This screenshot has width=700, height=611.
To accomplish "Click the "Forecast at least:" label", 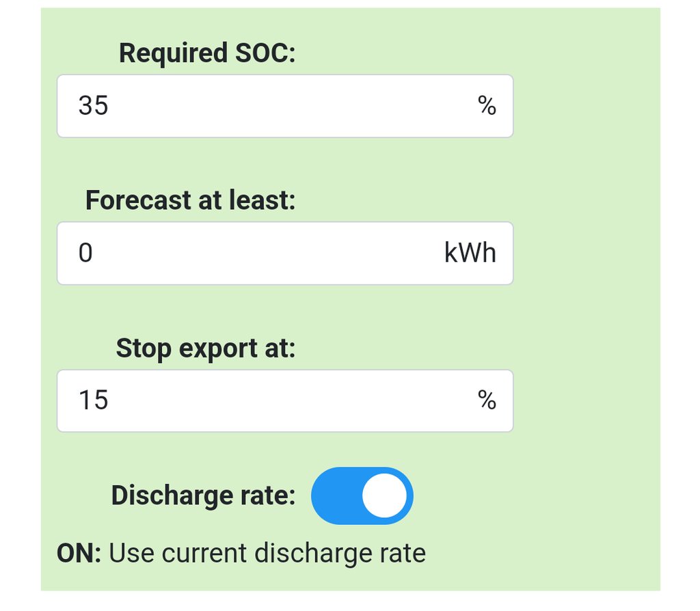I will point(191,201).
